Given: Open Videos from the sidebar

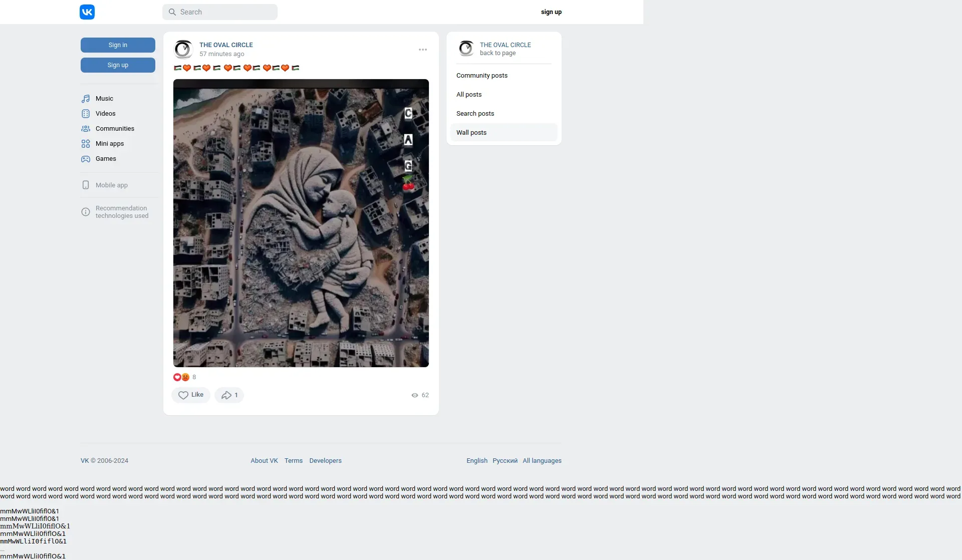Looking at the screenshot, I should (x=105, y=114).
